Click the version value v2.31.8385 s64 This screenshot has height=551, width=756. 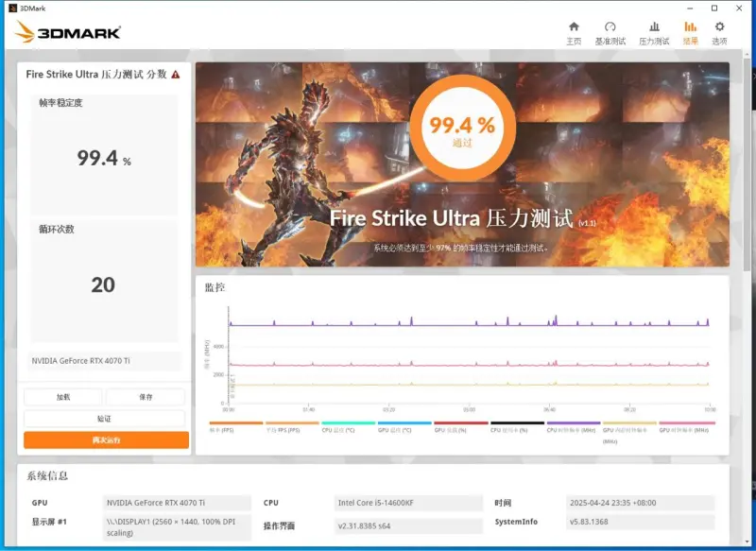(x=408, y=525)
